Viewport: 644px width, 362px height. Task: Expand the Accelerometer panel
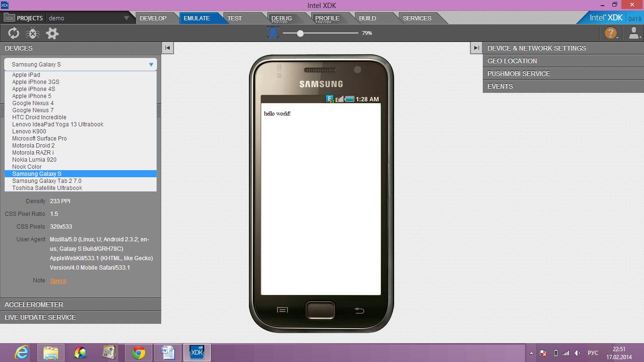(81, 304)
